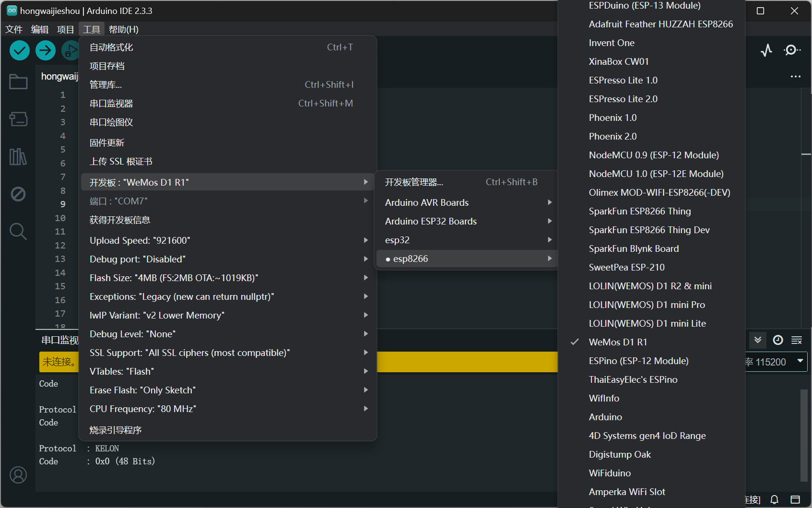
Task: Open 开发板管理器... entry
Action: click(x=467, y=182)
